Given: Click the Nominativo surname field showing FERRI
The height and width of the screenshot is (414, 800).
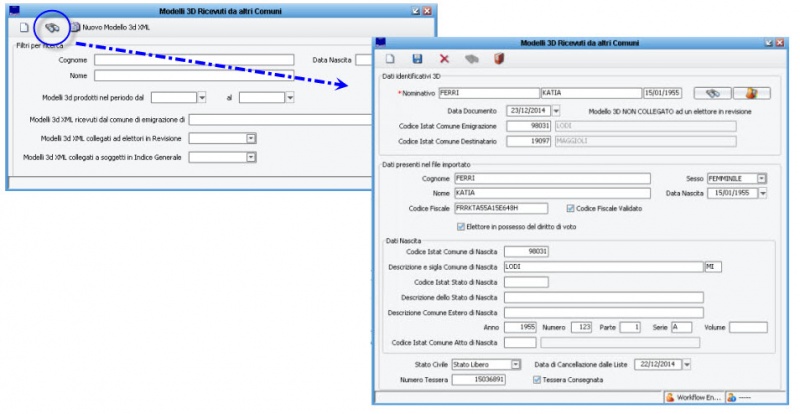Looking at the screenshot, I should coord(489,93).
